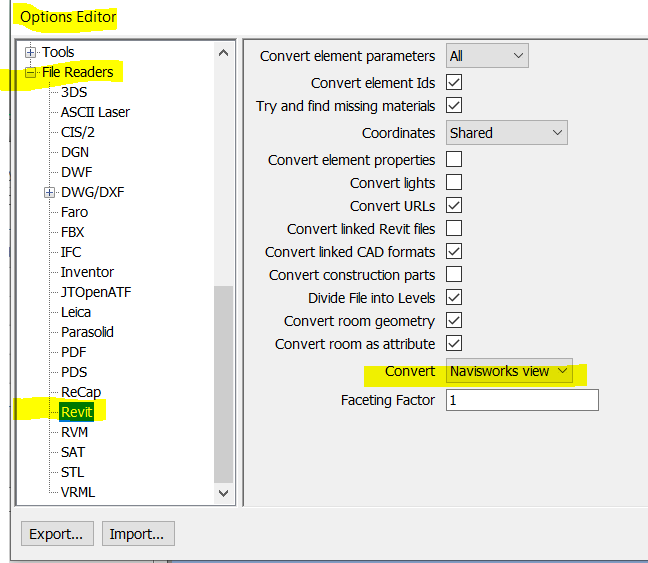The height and width of the screenshot is (563, 648).
Task: Check the Convert lights option
Action: click(x=454, y=183)
